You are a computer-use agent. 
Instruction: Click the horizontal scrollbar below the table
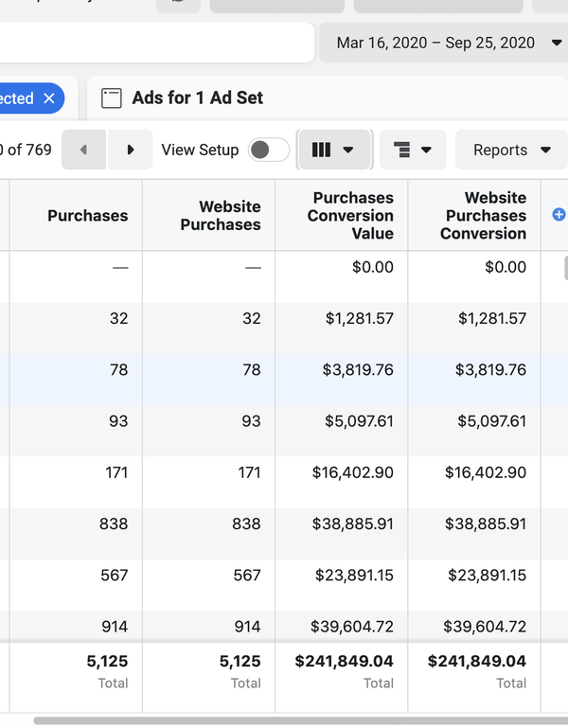284,720
